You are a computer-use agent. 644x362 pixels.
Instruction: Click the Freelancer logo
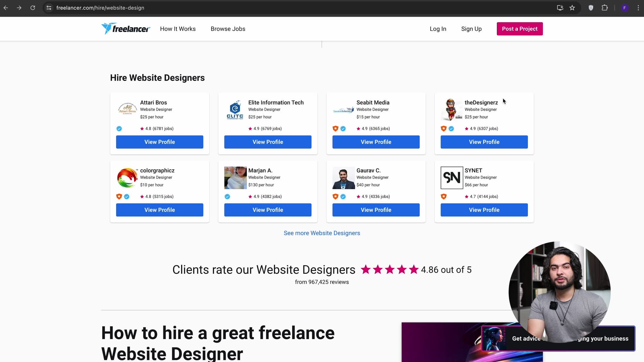click(x=126, y=29)
